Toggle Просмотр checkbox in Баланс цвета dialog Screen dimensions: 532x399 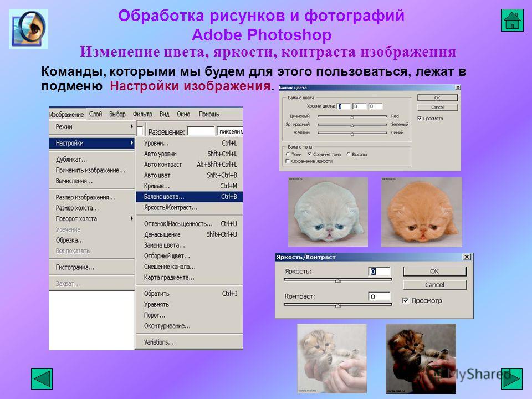[420, 119]
